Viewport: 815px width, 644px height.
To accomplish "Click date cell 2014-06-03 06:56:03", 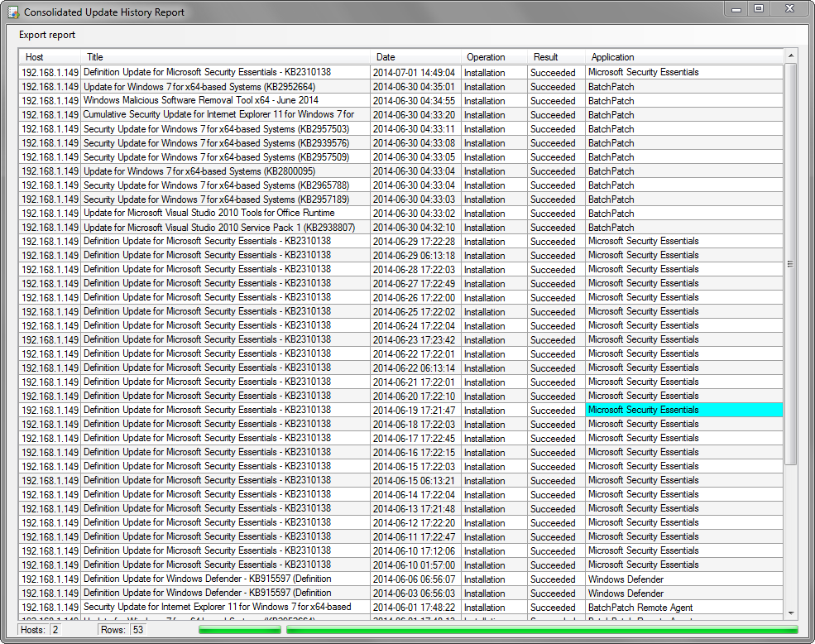I will coord(415,593).
